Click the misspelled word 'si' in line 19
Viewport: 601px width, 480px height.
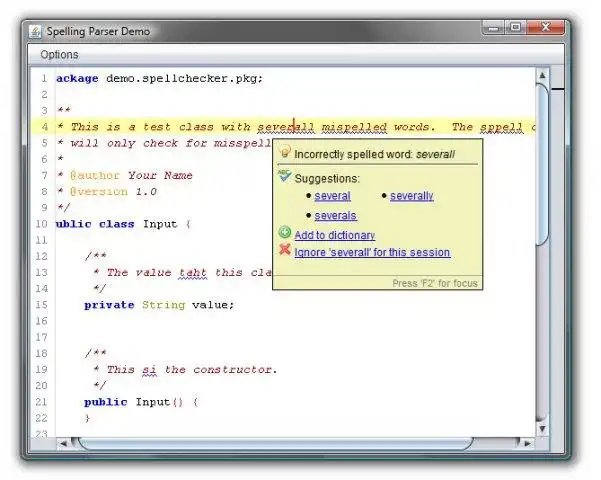[149, 370]
